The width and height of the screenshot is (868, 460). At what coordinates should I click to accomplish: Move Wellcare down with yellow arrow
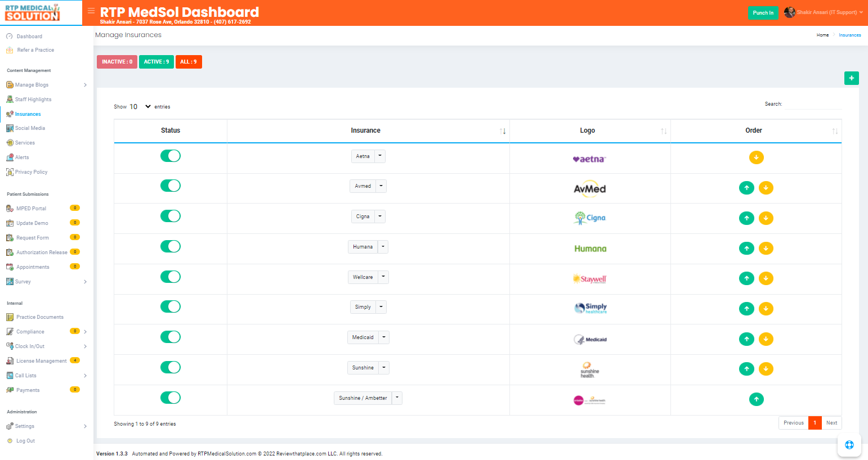click(x=766, y=278)
